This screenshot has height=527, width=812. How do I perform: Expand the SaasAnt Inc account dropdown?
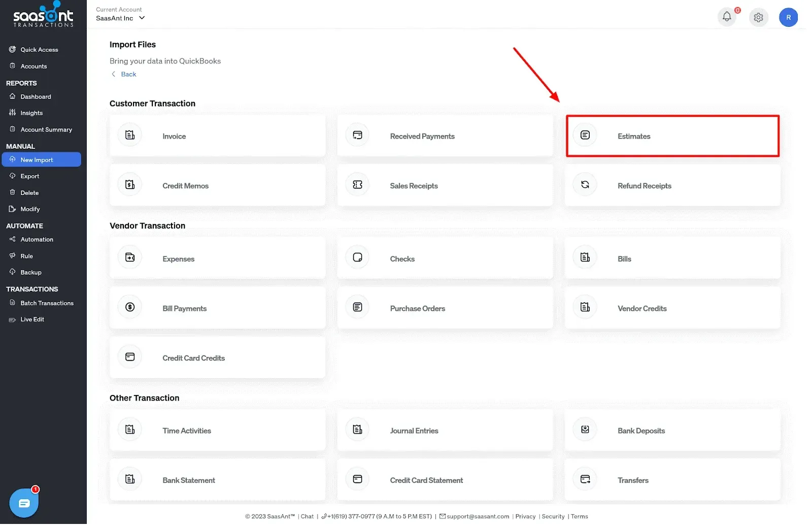click(x=120, y=18)
